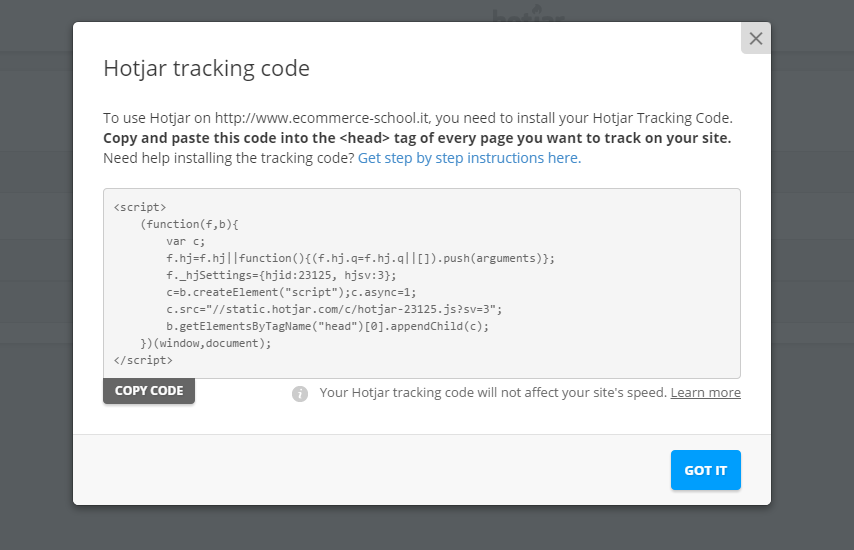Click the (function(f,b){ code line
The height and width of the screenshot is (550, 854).
190,224
